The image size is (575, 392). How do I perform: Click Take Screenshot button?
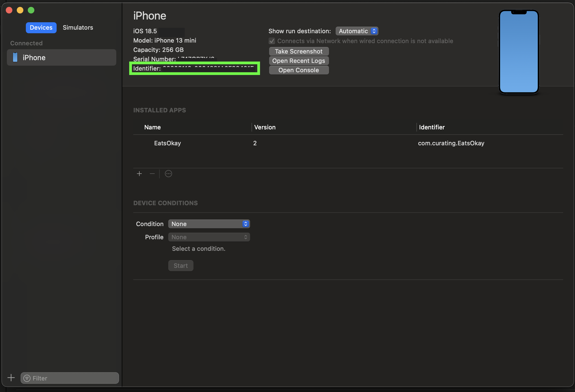tap(299, 51)
